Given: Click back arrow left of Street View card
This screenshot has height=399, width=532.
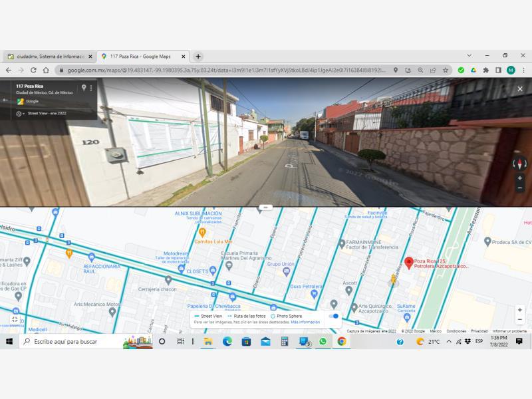Looking at the screenshot, I should tap(5, 100).
